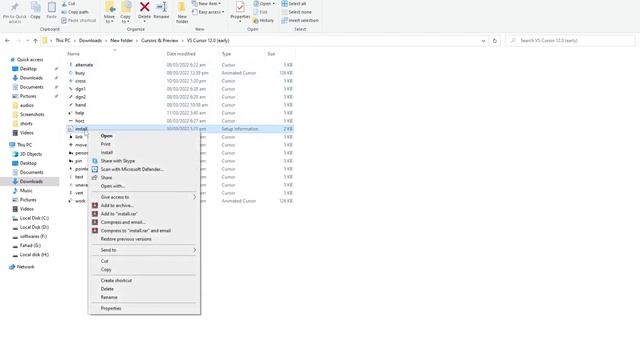The height and width of the screenshot is (360, 640).
Task: Click the search box for VS Cursor folder
Action: coord(570,40)
